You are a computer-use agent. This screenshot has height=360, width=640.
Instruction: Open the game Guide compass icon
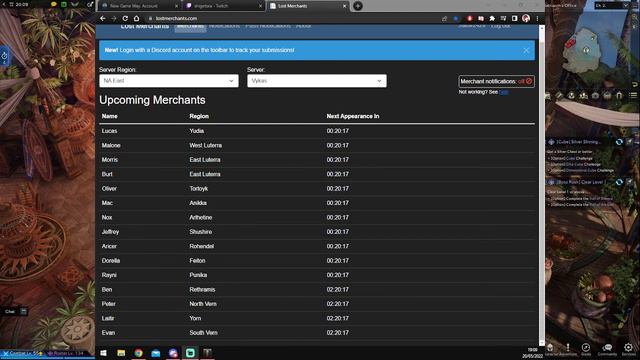click(586, 348)
